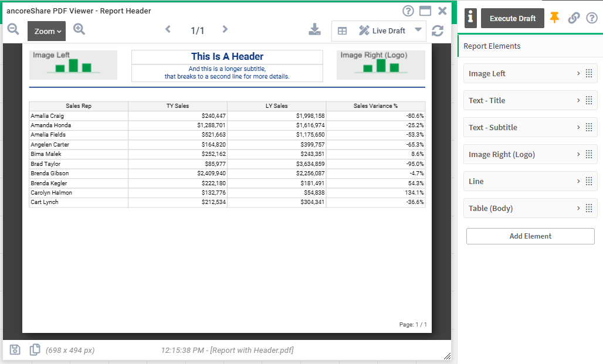Image resolution: width=603 pixels, height=364 pixels.
Task: Click the link chain icon
Action: click(x=574, y=18)
